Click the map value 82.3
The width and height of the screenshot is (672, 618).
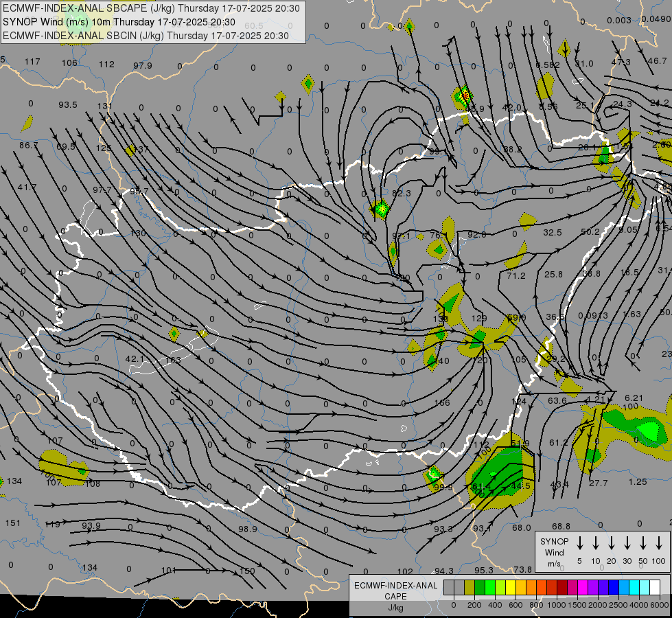pos(401,194)
